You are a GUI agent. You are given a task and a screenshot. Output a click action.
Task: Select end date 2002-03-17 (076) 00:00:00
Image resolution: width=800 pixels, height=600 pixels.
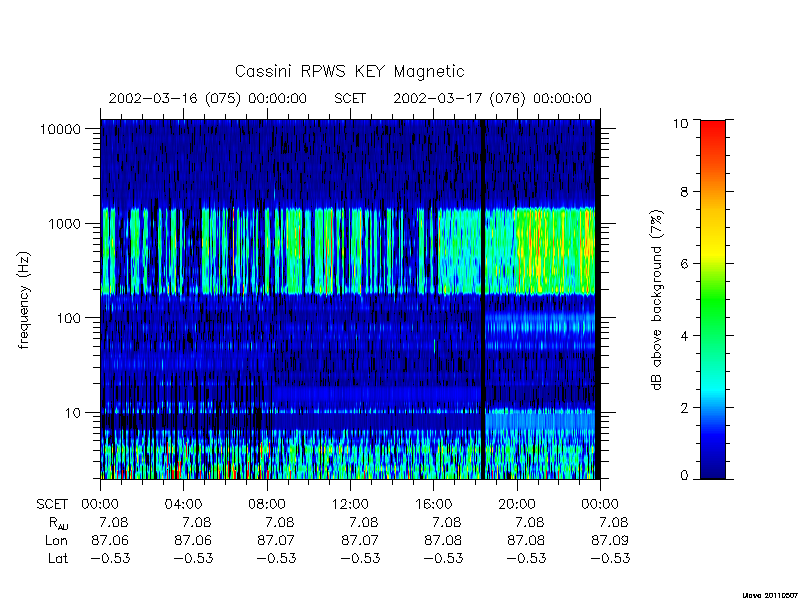(x=492, y=98)
